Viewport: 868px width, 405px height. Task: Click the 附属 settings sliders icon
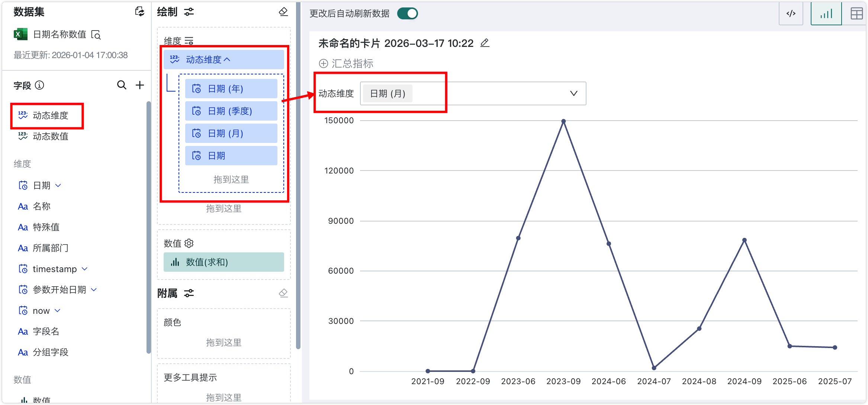[x=189, y=294]
